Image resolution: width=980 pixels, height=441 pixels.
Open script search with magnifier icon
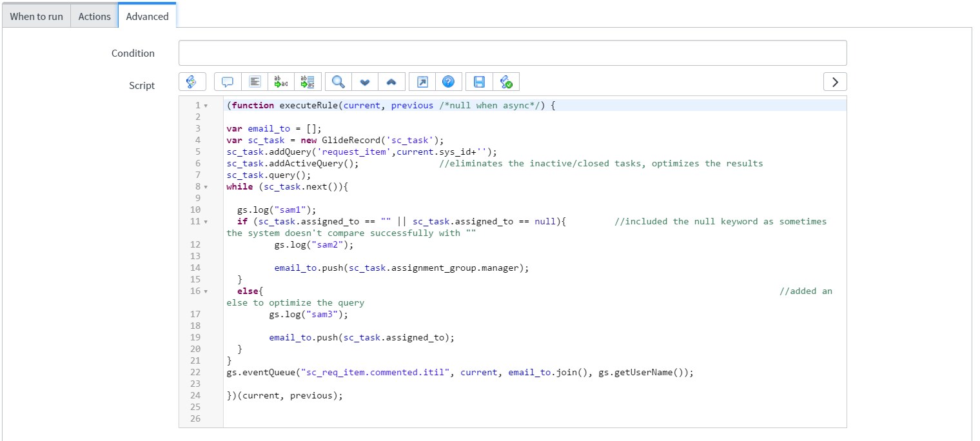point(338,82)
